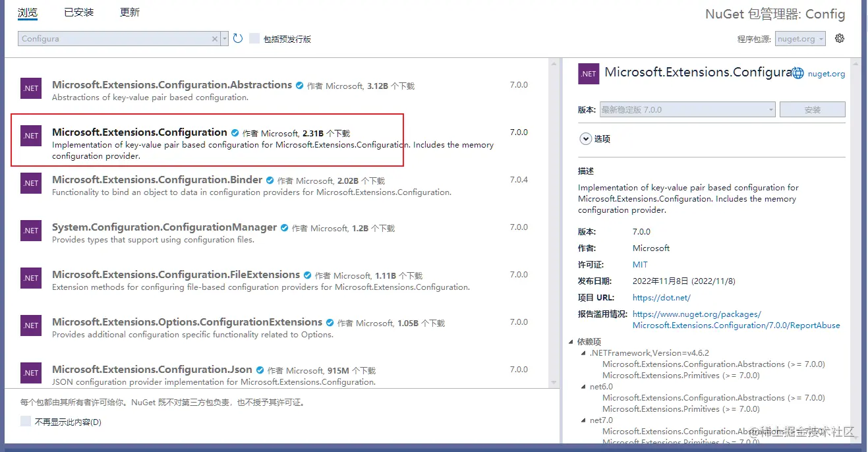
Task: Select Primitives dependency under net6.0
Action: tap(681, 409)
